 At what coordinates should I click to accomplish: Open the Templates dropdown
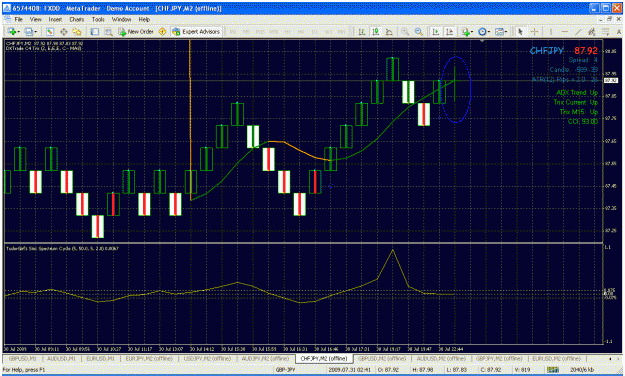tap(501, 31)
